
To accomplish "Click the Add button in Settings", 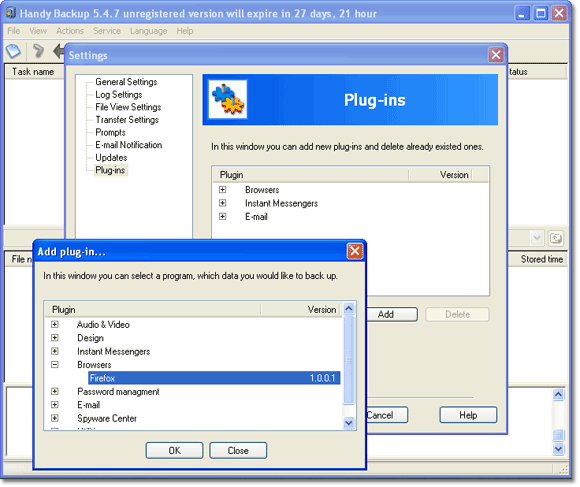I will tap(392, 314).
